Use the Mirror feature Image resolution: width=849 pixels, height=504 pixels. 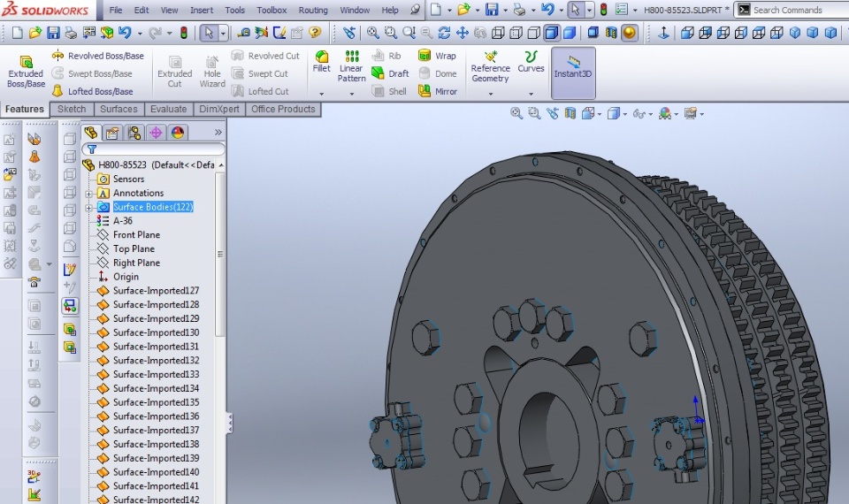pos(438,91)
